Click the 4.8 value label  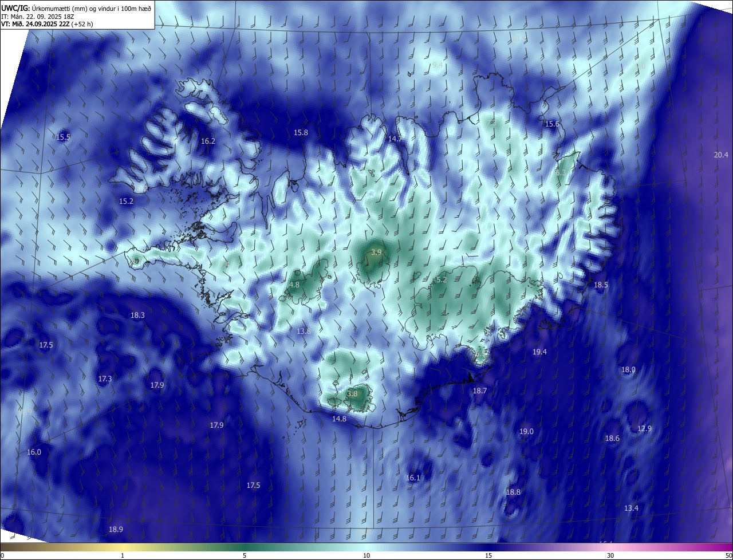294,285
